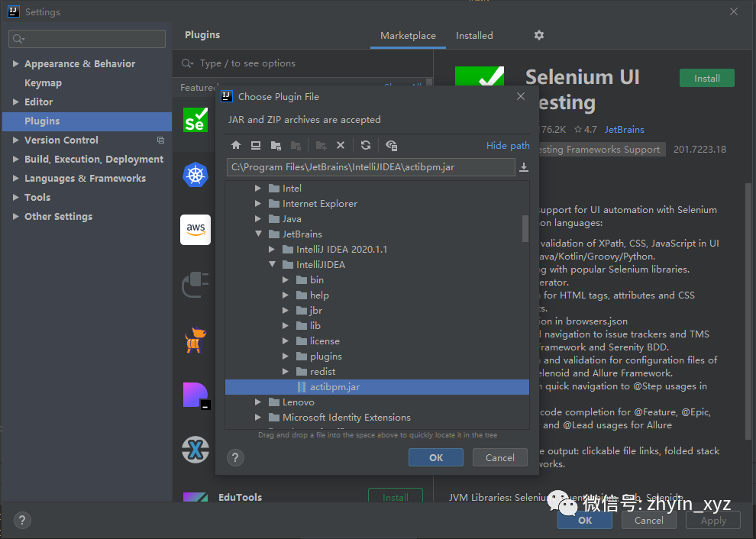
Task: Open help for Settings dialog
Action: pyautogui.click(x=22, y=520)
